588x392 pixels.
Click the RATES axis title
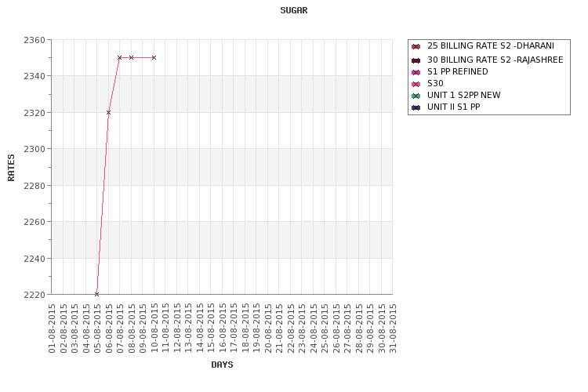[x=11, y=168]
